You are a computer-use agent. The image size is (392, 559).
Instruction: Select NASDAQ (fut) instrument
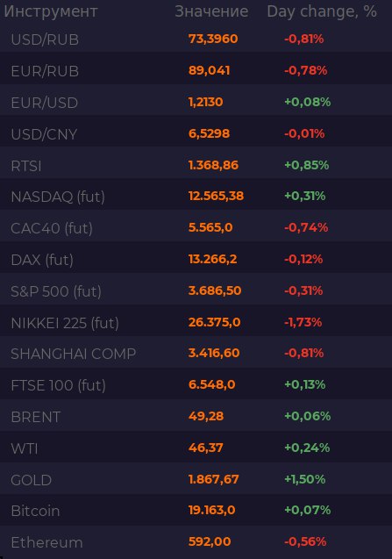coord(58,197)
